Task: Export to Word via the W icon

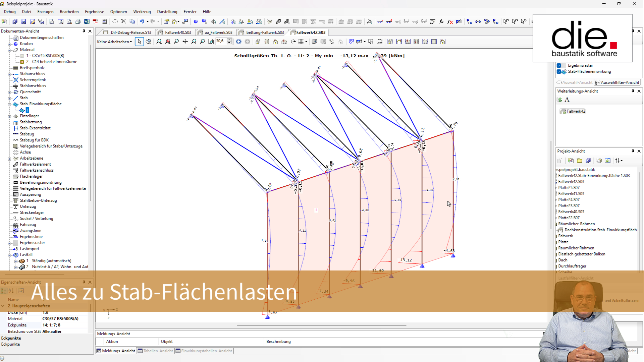Action: click(x=87, y=21)
